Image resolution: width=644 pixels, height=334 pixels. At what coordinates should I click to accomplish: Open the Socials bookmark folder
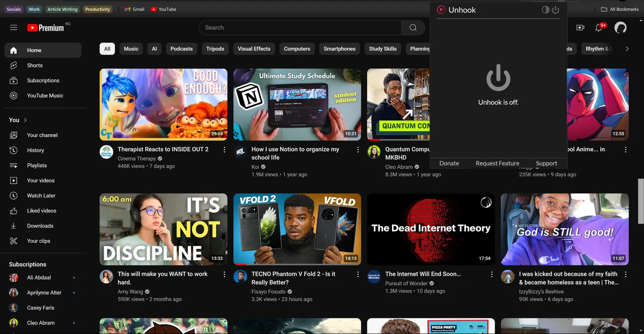pyautogui.click(x=14, y=9)
